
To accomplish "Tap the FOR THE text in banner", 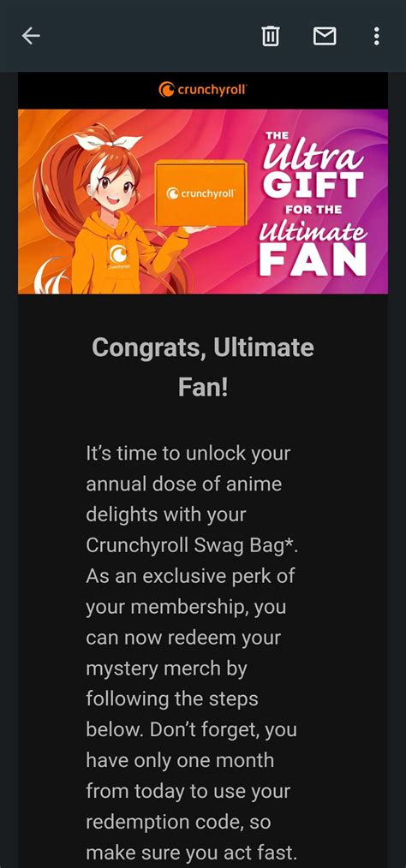I will point(313,210).
